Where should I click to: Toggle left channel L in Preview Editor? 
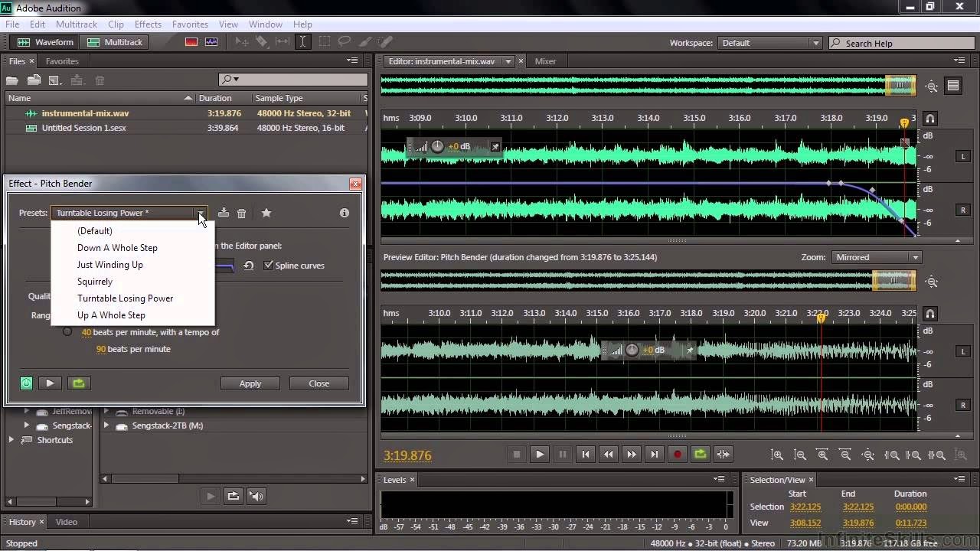point(963,351)
